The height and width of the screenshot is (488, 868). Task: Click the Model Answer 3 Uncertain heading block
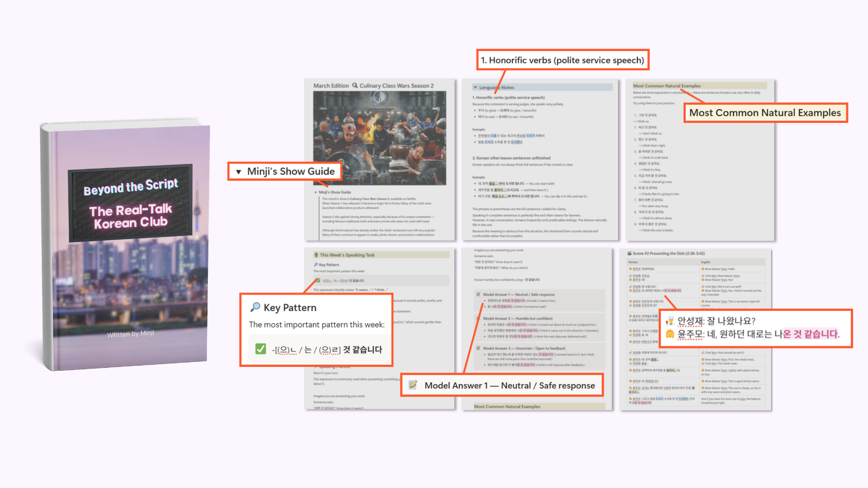click(x=524, y=348)
